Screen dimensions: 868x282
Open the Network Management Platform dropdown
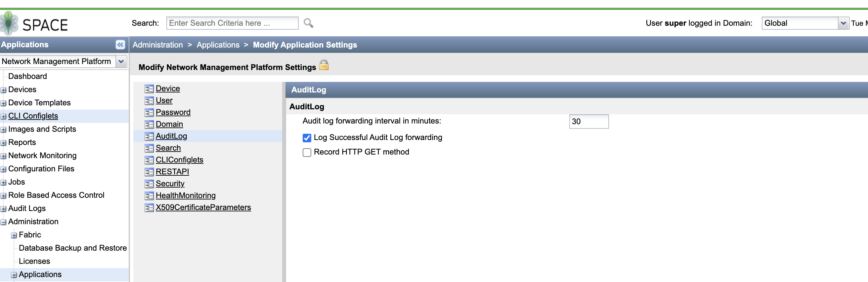click(121, 61)
